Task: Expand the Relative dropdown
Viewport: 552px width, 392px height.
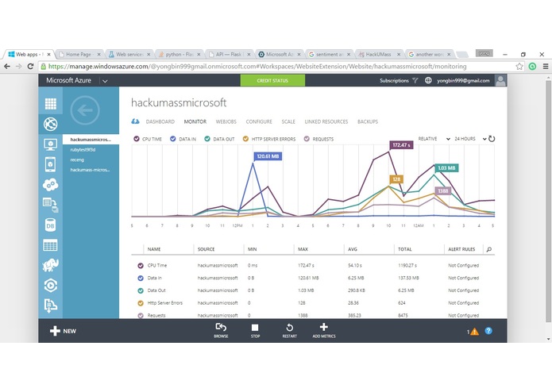Action: tap(434, 139)
